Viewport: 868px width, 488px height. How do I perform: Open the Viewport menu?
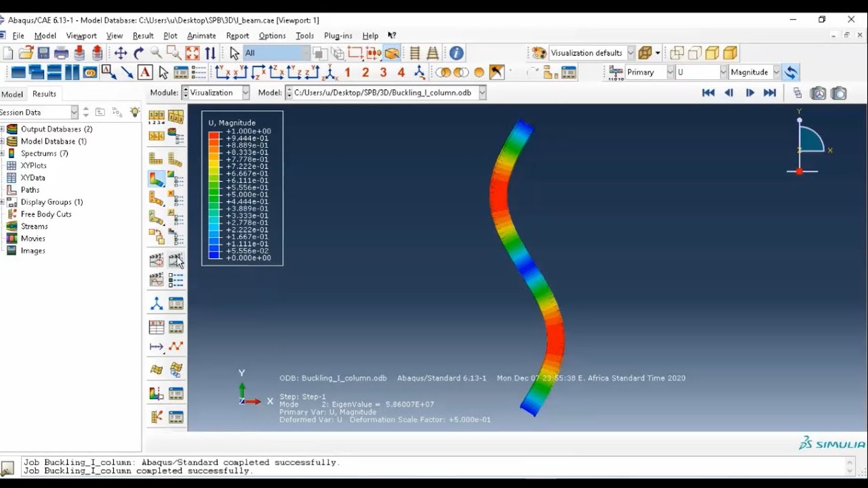pyautogui.click(x=81, y=36)
